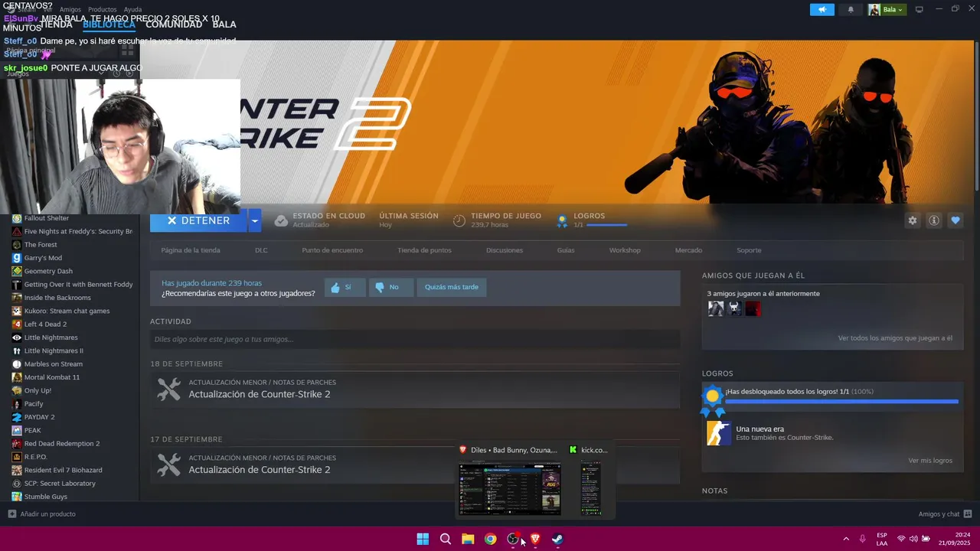Viewport: 980px width, 551px height.
Task: Select Little Nightmares II in library
Action: pos(54,350)
